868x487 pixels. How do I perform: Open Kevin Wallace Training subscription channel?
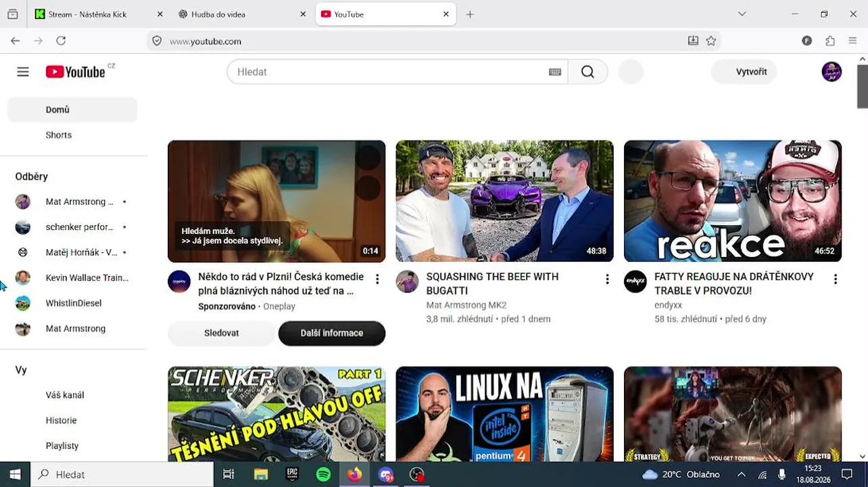(x=72, y=278)
